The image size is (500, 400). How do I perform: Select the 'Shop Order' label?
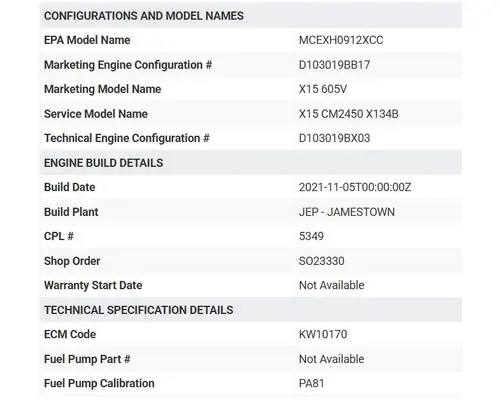[x=72, y=261]
